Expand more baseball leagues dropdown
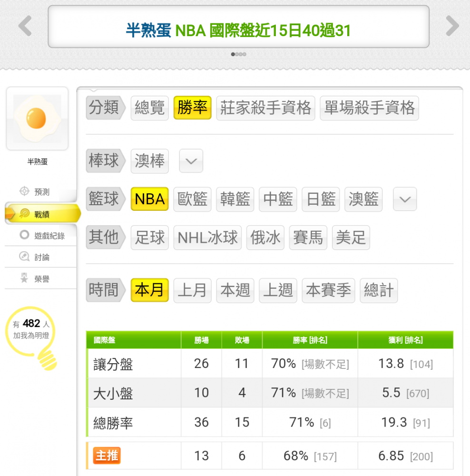 click(x=191, y=161)
